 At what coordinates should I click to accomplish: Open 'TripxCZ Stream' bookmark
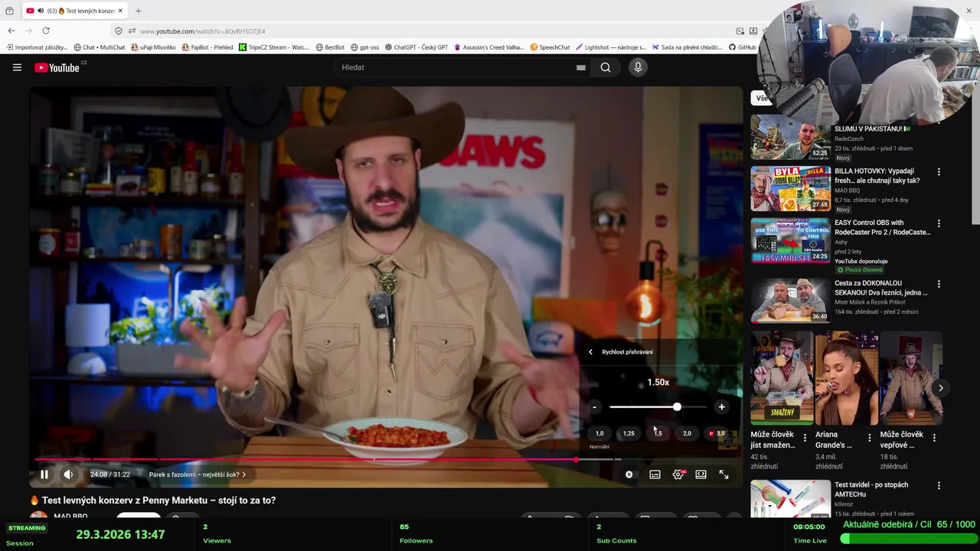pos(274,47)
